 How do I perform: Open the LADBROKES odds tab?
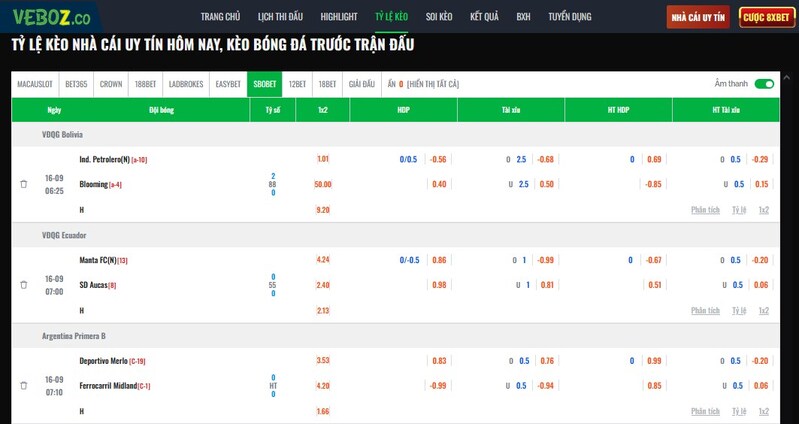[x=186, y=84]
